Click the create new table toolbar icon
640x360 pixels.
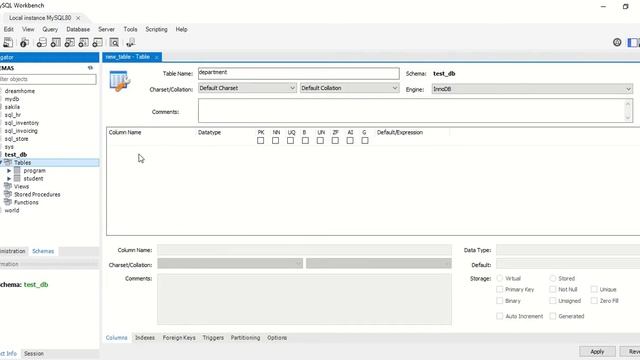click(56, 42)
